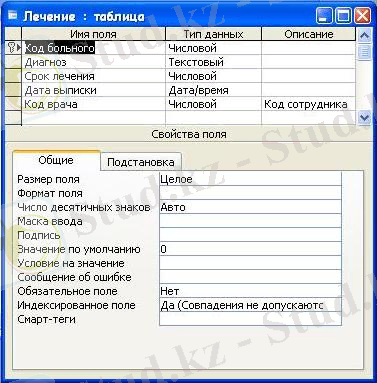Open Числовой data type of Код больного
Image resolution: width=377 pixels, height=383 pixels.
[x=213, y=48]
